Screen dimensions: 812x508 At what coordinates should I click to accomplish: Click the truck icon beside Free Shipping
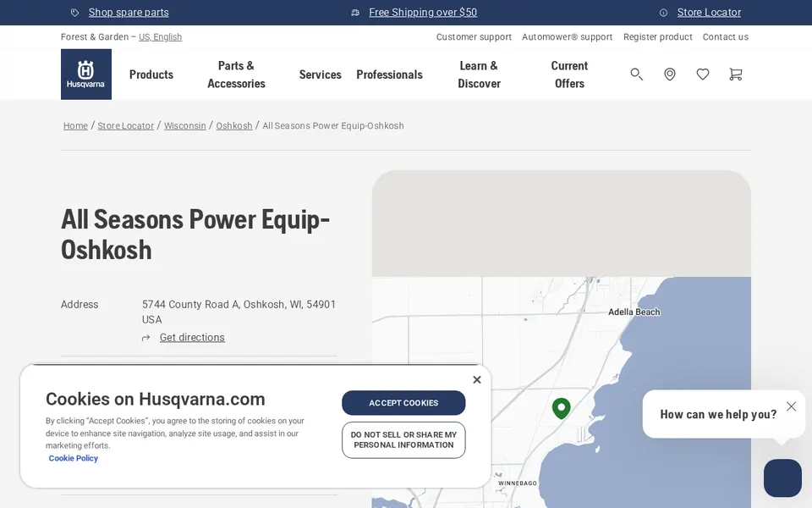355,13
